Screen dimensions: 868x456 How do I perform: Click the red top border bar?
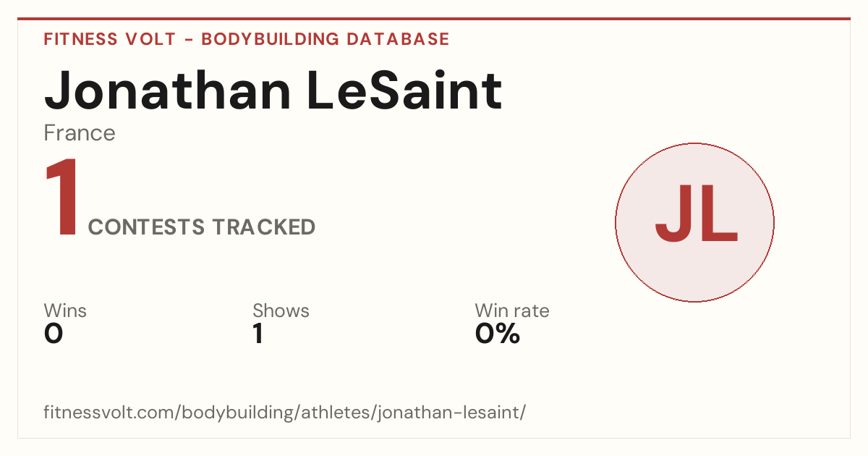[434, 19]
